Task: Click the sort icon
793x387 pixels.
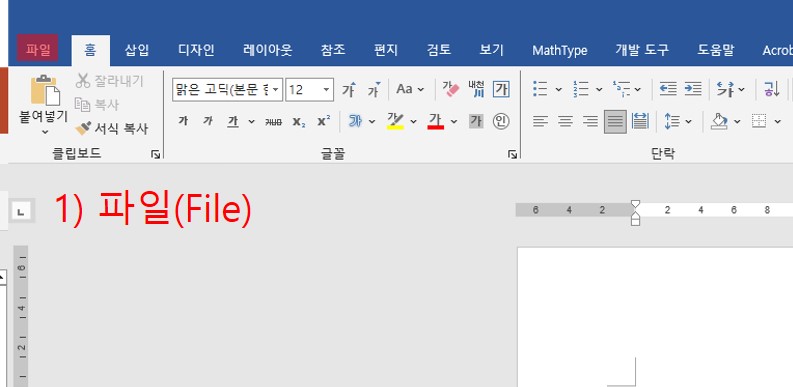Action: tap(771, 90)
